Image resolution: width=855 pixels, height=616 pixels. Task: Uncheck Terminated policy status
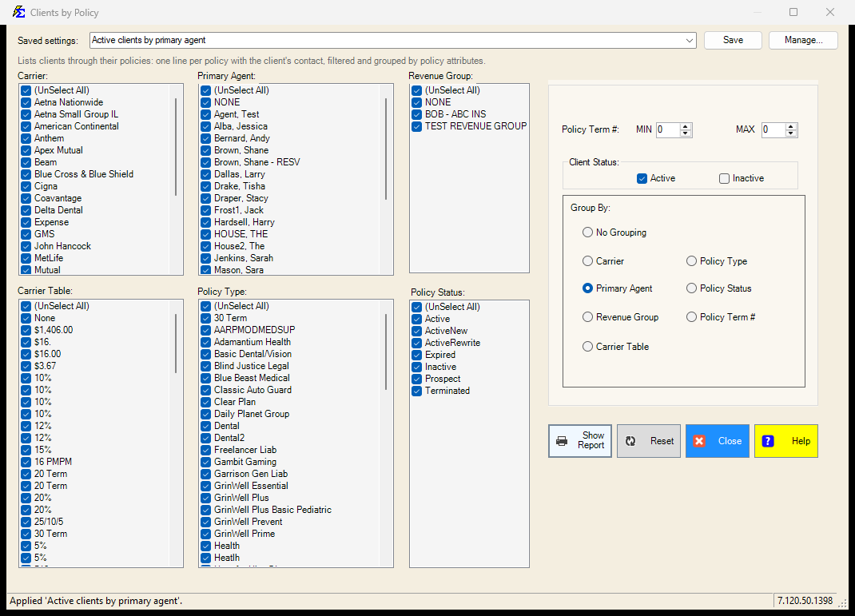coord(416,391)
